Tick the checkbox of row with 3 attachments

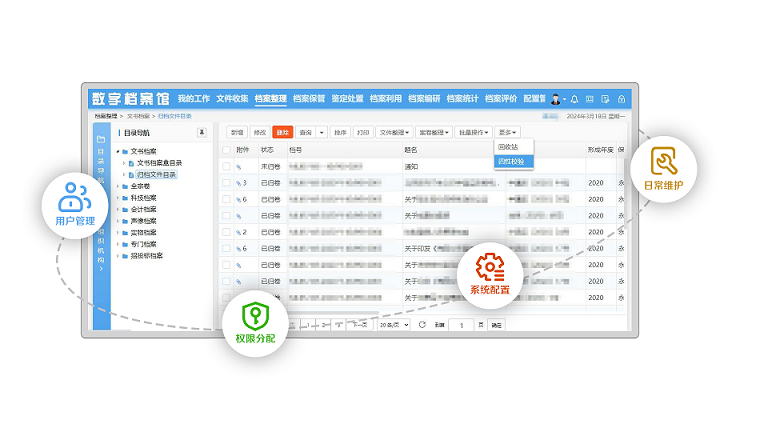point(227,183)
